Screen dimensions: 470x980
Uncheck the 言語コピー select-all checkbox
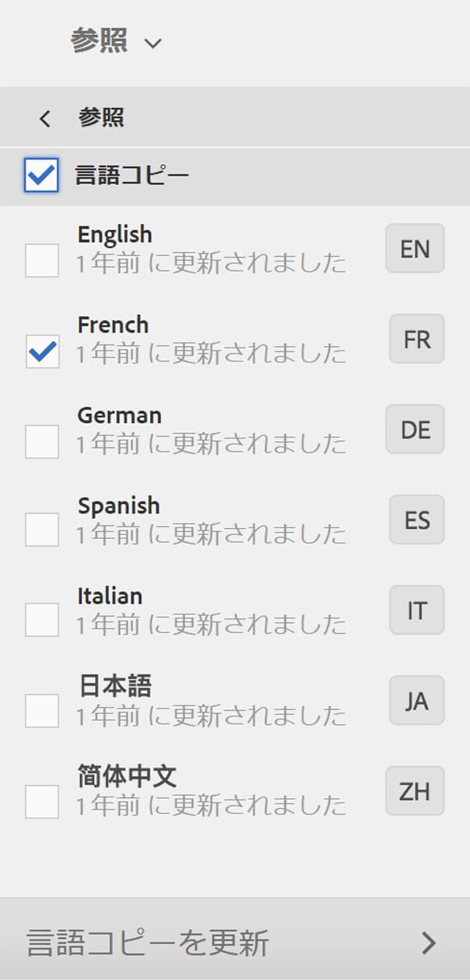click(41, 176)
